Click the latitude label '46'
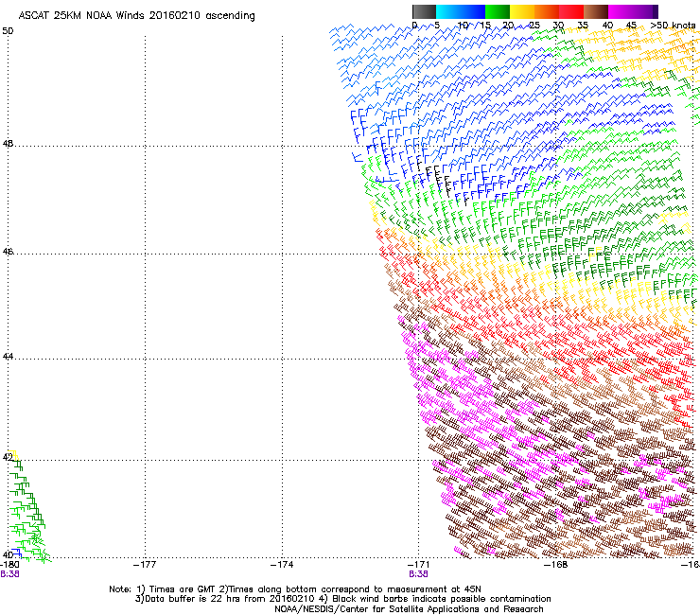 click(8, 252)
